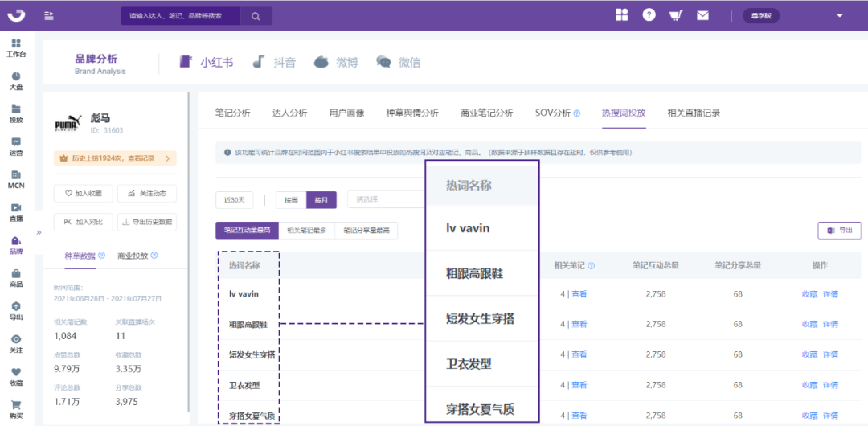868x426 pixels.
Task: Toggle the menu collapse icon beside logo
Action: (50, 15)
